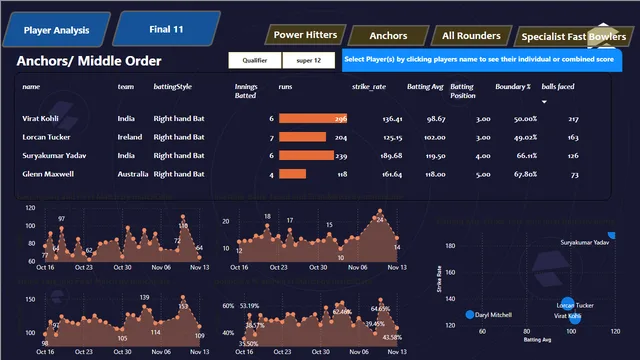Click the 53.19% label on boundary chart

[249, 306]
